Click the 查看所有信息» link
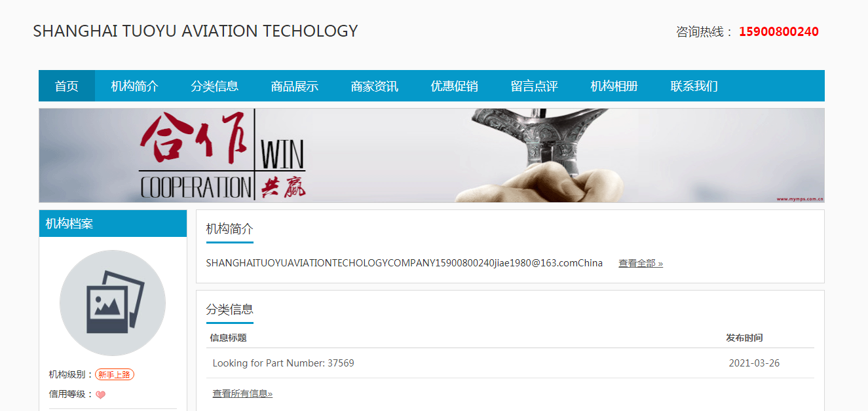Image resolution: width=868 pixels, height=411 pixels. click(x=242, y=393)
